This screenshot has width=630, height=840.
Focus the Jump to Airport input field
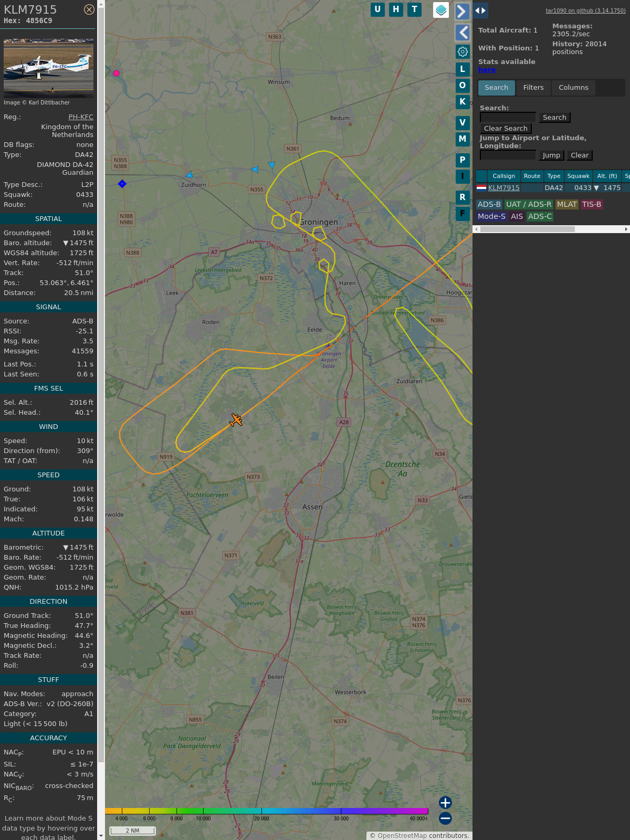508,155
